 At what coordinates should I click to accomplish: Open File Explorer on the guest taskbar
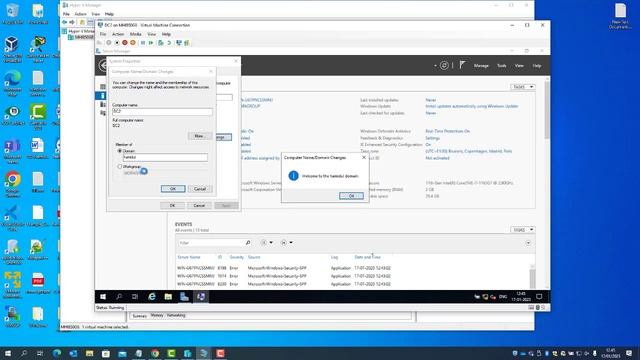point(168,297)
